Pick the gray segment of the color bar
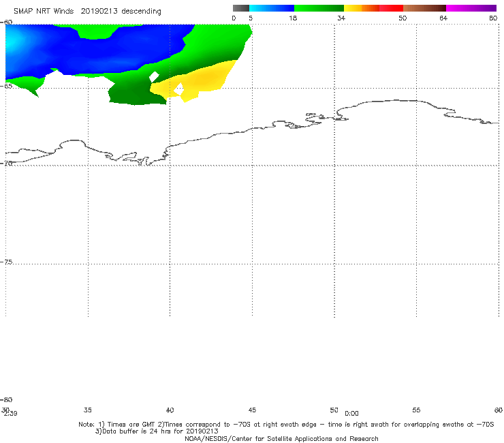Viewport: 504px width, 443px height. coord(240,8)
